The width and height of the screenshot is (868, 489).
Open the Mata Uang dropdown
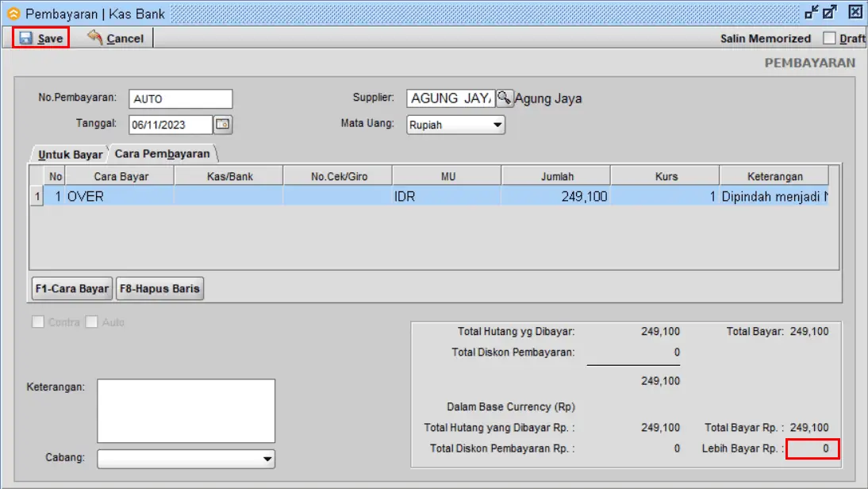click(x=497, y=125)
